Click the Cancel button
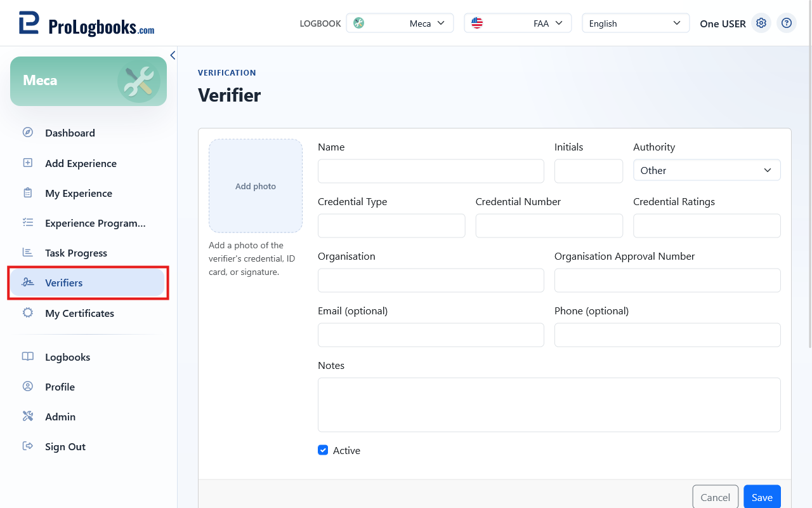This screenshot has height=508, width=812. point(716,497)
